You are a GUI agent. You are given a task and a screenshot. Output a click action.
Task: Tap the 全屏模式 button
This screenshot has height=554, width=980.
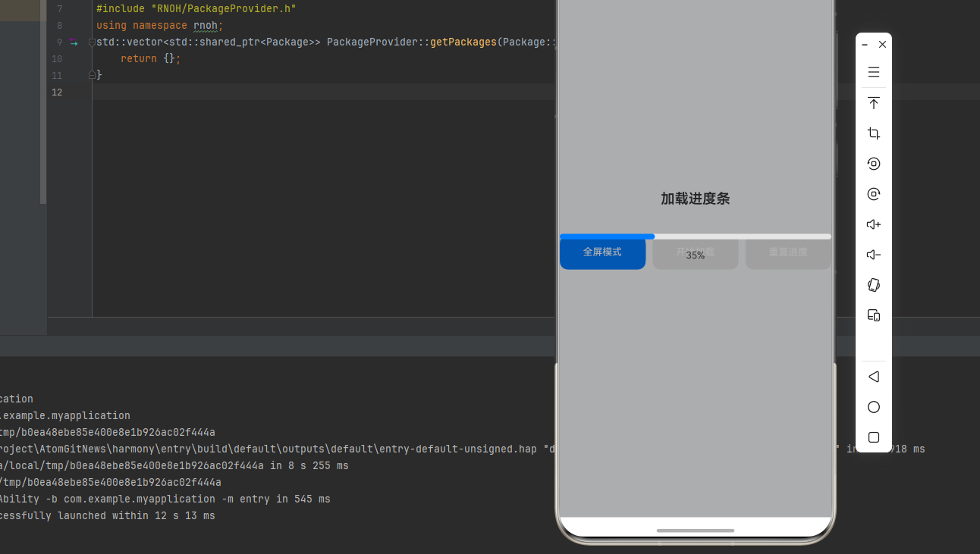[602, 254]
